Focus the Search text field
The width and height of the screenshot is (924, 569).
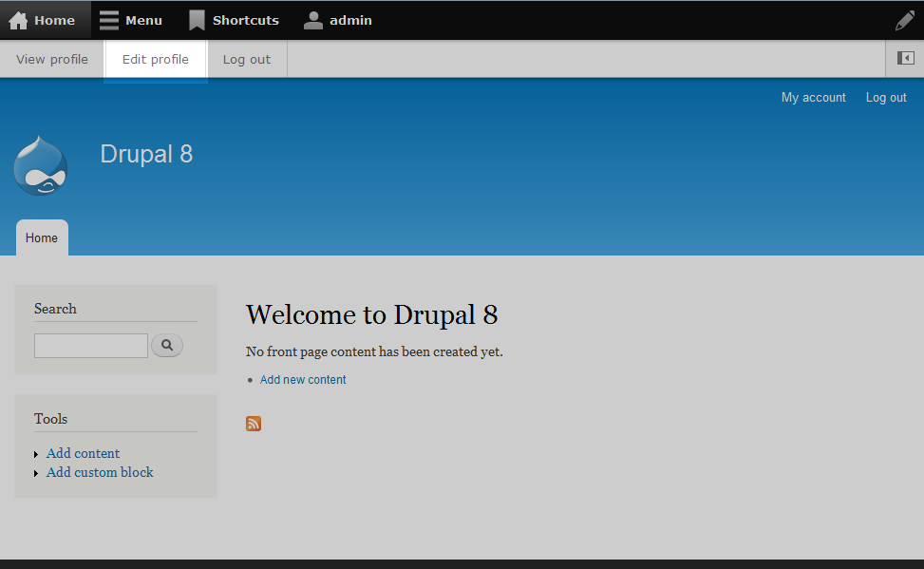[91, 346]
